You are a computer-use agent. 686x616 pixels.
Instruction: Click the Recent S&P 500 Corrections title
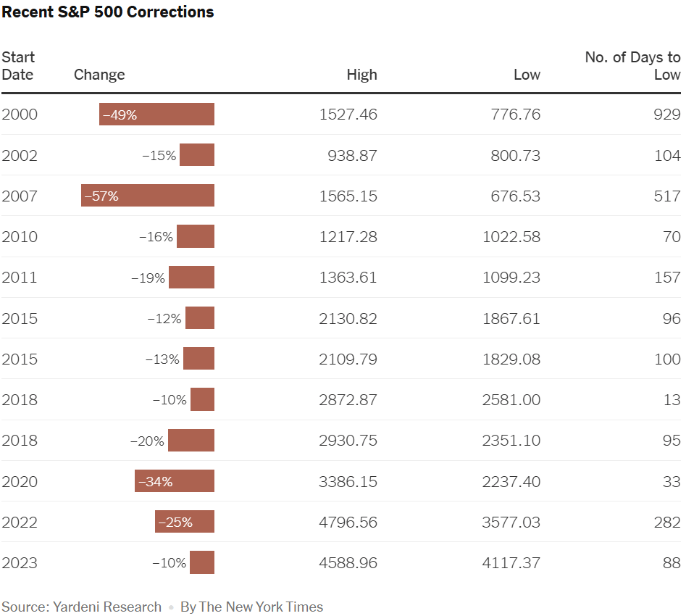coord(108,12)
